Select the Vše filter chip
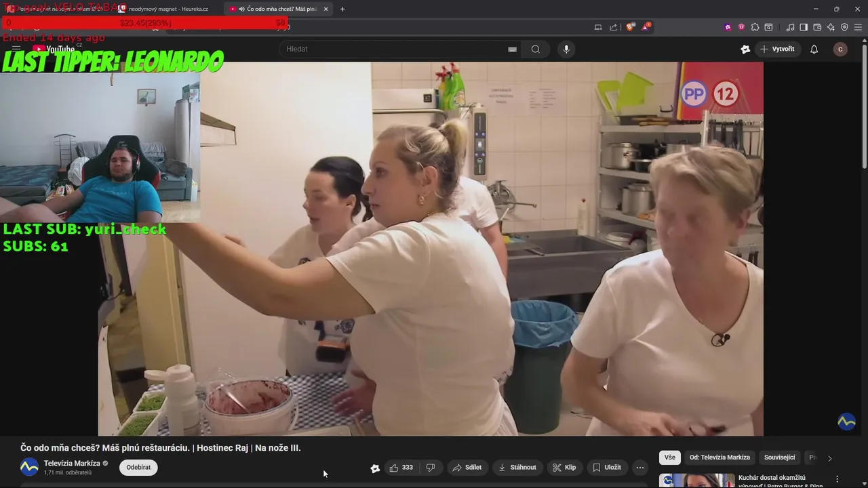 (670, 457)
